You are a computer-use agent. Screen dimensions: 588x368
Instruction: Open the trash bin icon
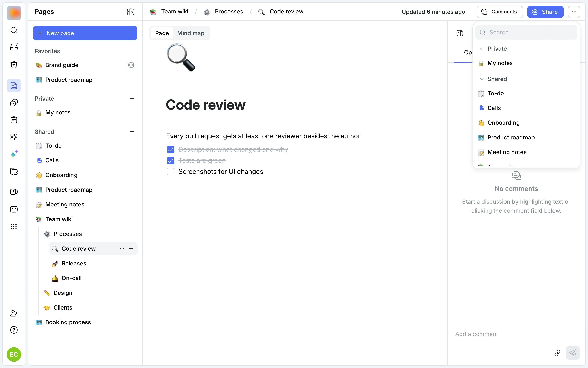pyautogui.click(x=14, y=64)
